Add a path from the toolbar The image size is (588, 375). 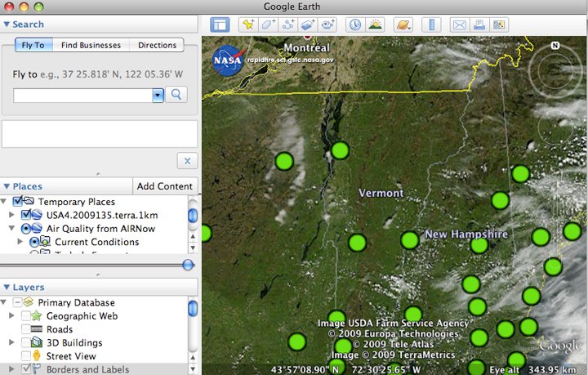[288, 25]
